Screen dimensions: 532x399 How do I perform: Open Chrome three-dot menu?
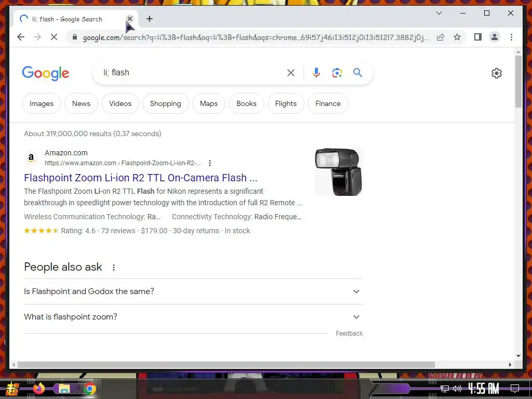[511, 37]
